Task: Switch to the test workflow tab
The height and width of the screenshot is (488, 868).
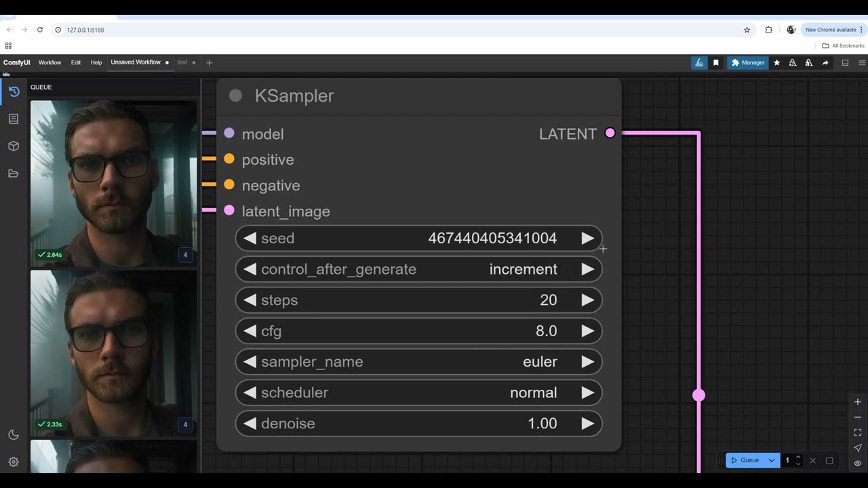Action: [182, 62]
